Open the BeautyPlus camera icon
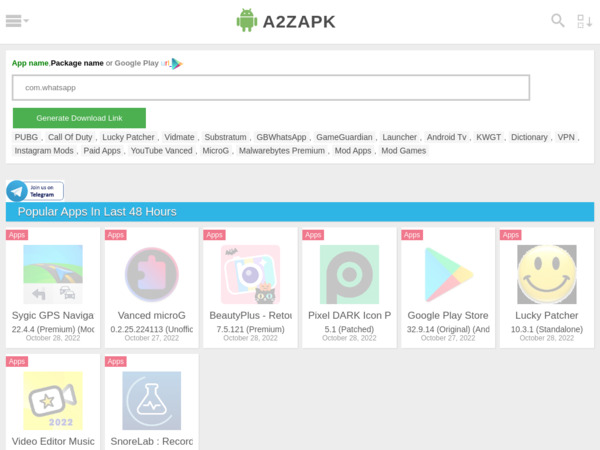 click(x=250, y=274)
